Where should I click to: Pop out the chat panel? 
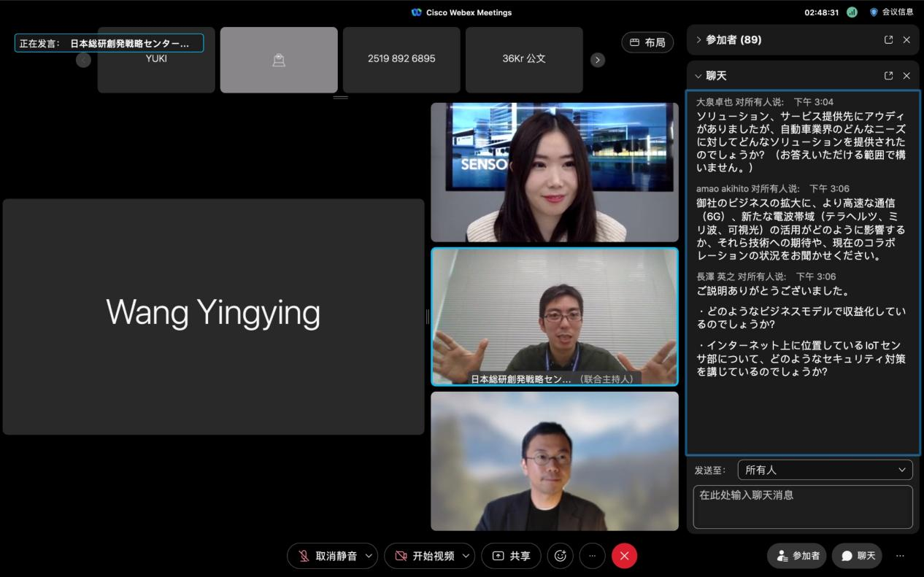tap(888, 76)
